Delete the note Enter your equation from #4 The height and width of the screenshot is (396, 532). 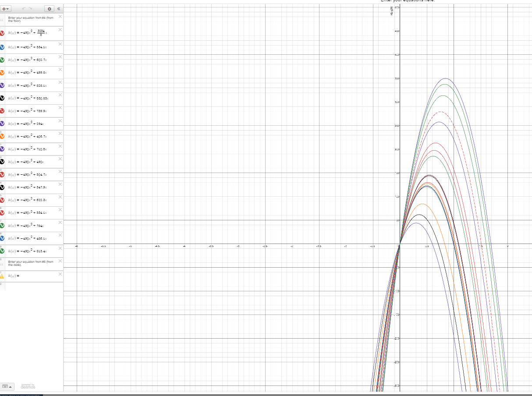point(60,16)
